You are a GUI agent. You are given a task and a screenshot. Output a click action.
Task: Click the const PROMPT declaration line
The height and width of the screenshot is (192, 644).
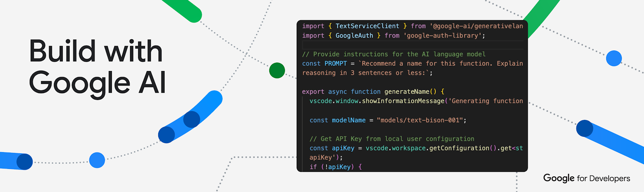click(x=413, y=63)
